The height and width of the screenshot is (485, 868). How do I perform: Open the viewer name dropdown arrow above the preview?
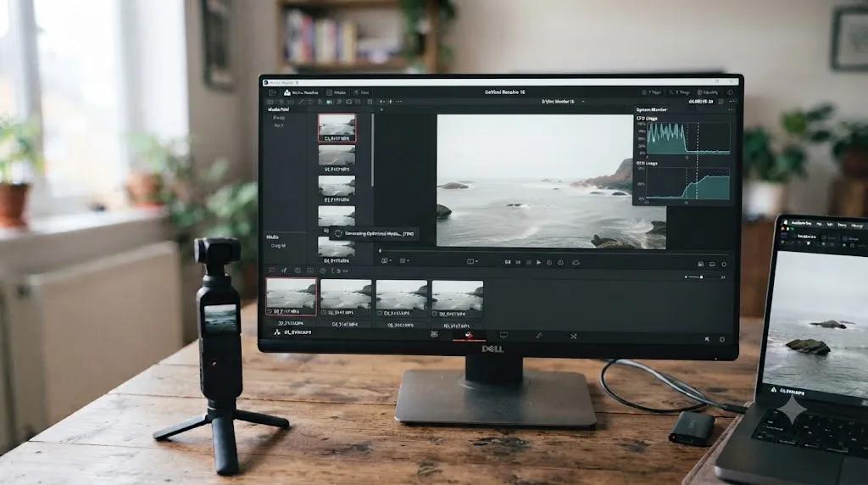(583, 102)
